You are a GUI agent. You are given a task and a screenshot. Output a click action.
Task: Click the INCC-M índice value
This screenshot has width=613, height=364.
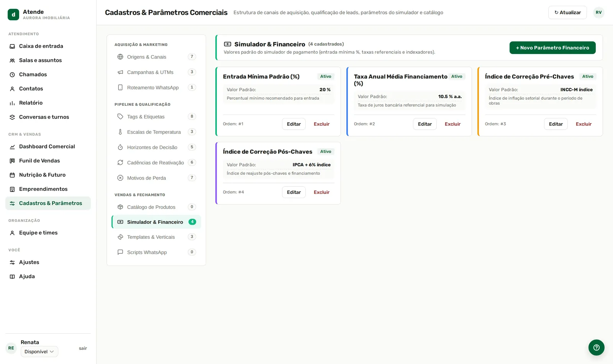point(576,90)
